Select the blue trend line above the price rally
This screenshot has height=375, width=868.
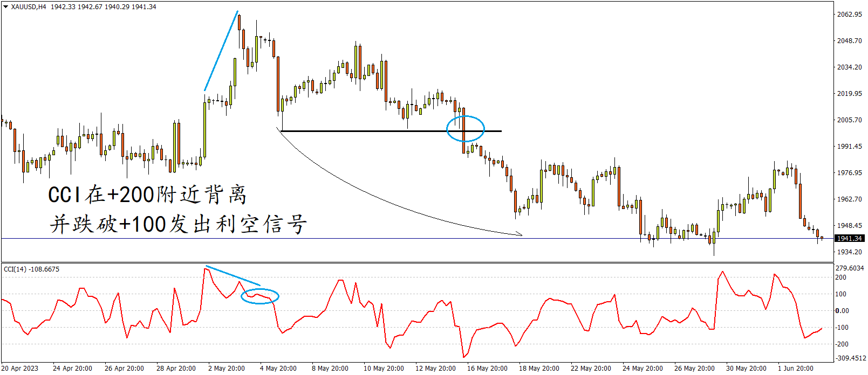point(221,51)
